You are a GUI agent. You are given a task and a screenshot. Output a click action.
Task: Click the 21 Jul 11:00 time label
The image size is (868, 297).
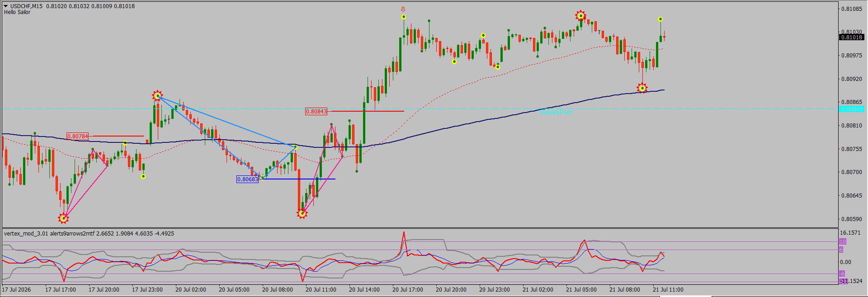click(x=668, y=290)
